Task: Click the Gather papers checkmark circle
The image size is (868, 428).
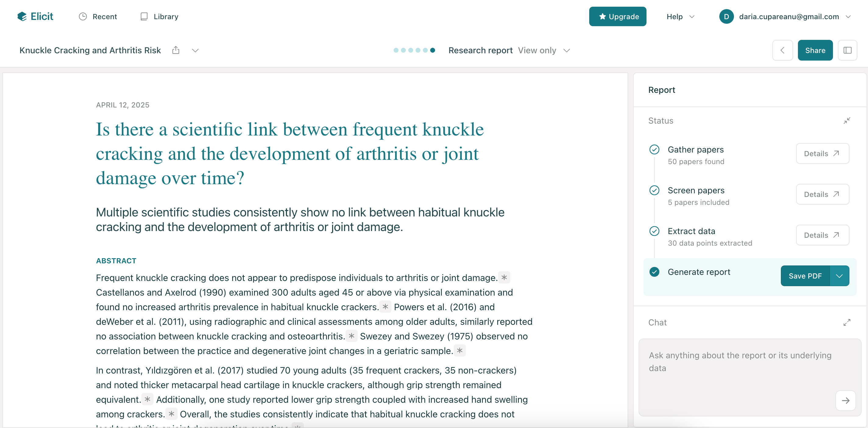Action: [654, 149]
